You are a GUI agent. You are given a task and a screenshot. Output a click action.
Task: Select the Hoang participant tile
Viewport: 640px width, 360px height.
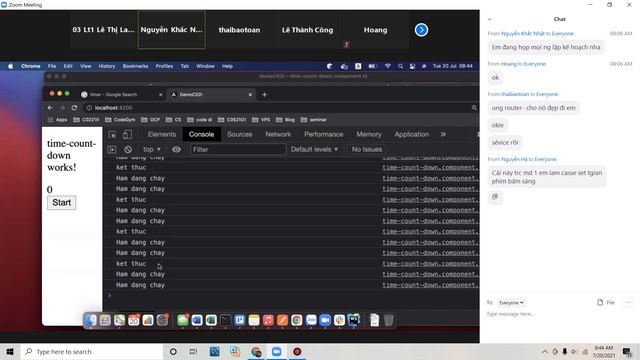click(x=376, y=30)
